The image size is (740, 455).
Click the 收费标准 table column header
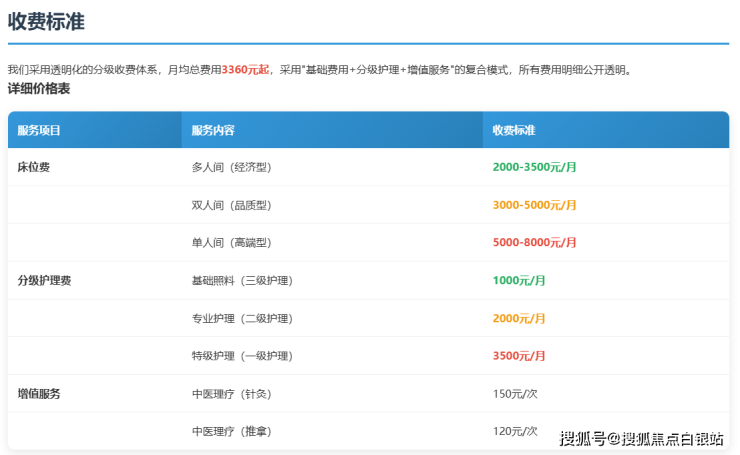pyautogui.click(x=514, y=131)
